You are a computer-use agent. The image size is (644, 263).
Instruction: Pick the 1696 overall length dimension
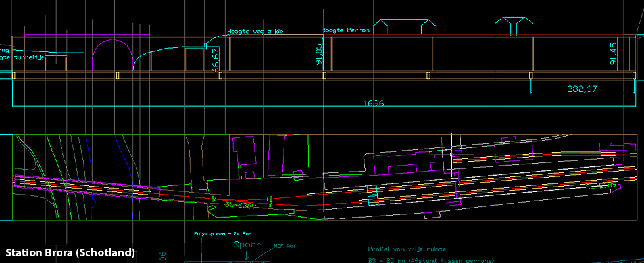pyautogui.click(x=374, y=103)
